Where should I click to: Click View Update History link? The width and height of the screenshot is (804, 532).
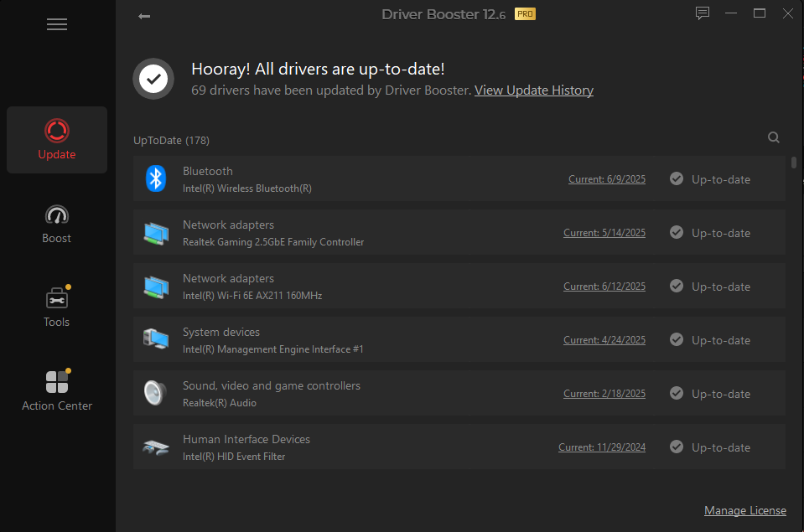click(x=534, y=90)
